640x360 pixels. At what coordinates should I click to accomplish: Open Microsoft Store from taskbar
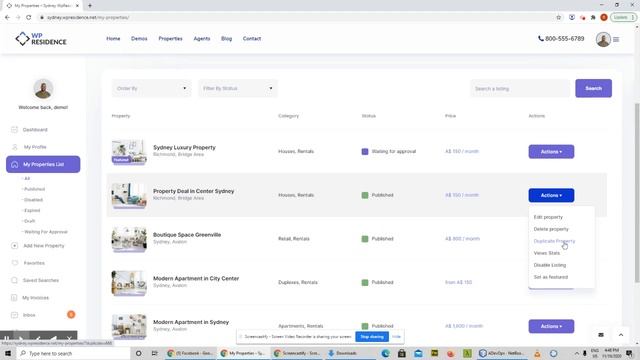(402, 353)
